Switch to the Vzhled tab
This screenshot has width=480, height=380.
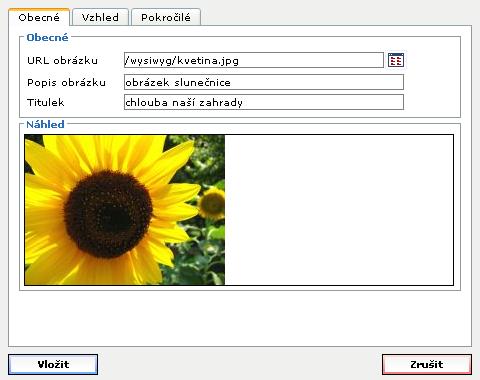click(x=100, y=17)
